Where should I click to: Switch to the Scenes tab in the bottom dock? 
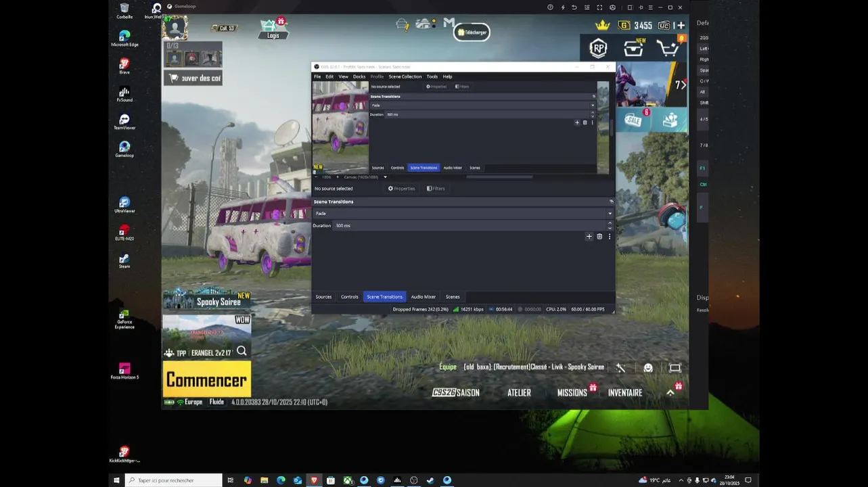[x=453, y=297]
